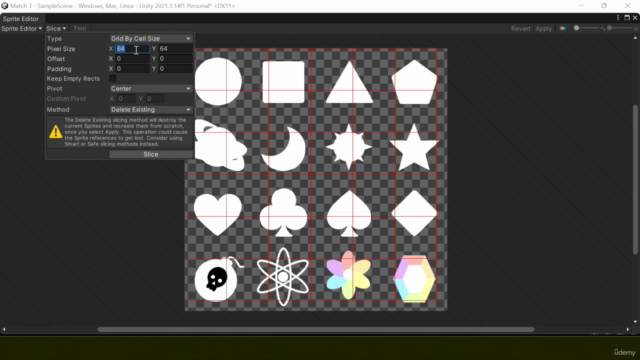Click the mip level icon at toolbar end
This screenshot has width=640, height=360.
point(636,28)
